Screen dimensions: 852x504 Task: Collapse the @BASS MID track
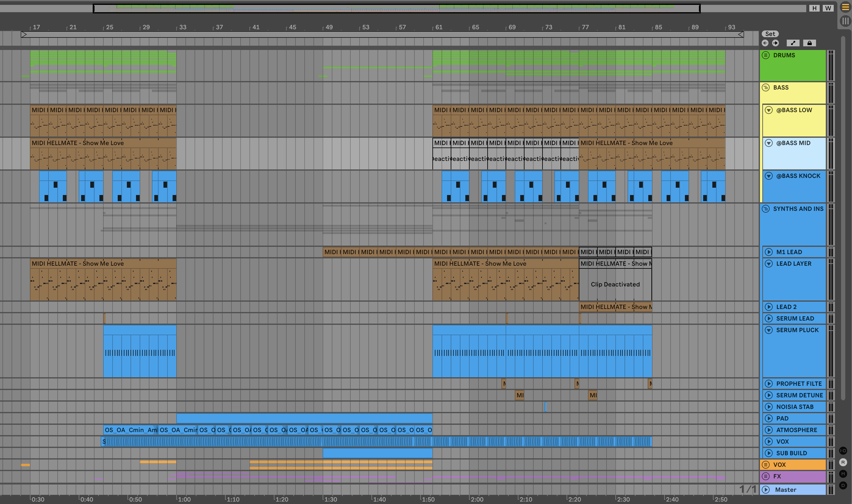pyautogui.click(x=769, y=143)
